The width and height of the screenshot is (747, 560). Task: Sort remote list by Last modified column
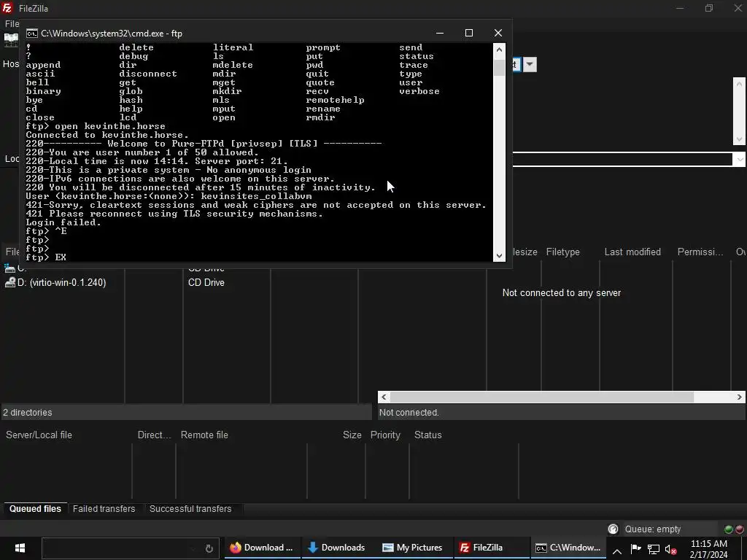[632, 252]
